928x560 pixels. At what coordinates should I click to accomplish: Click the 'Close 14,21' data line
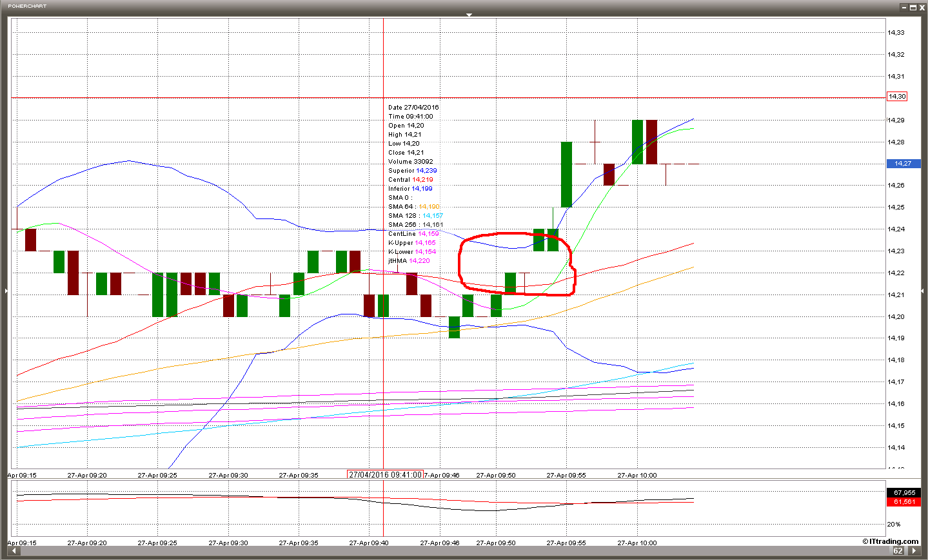pyautogui.click(x=406, y=153)
